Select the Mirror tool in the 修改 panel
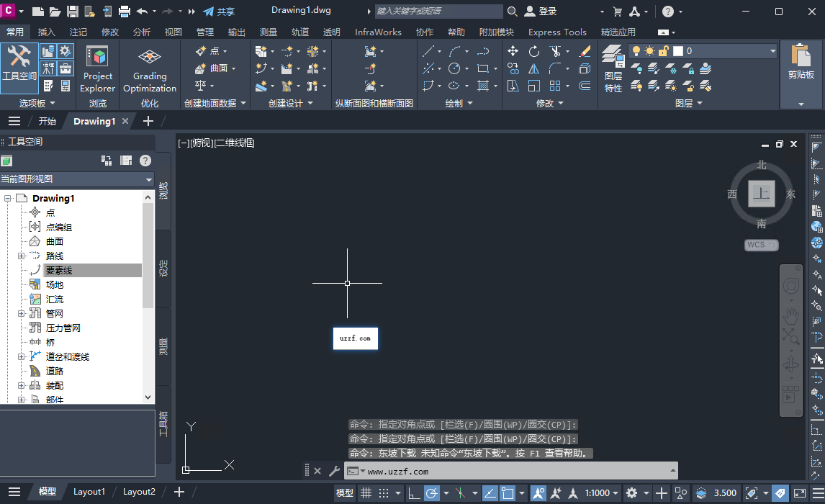 click(x=534, y=68)
